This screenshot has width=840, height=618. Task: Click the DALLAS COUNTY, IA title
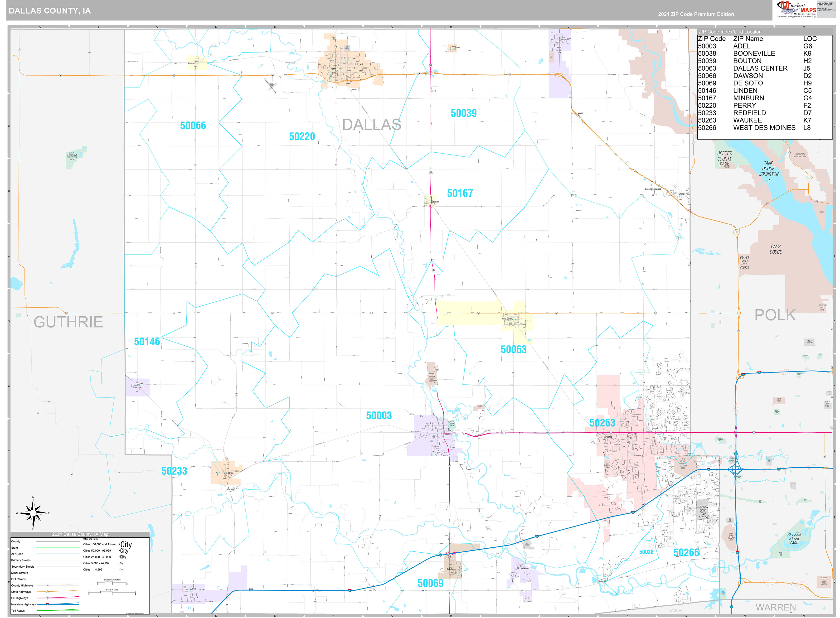click(x=50, y=11)
